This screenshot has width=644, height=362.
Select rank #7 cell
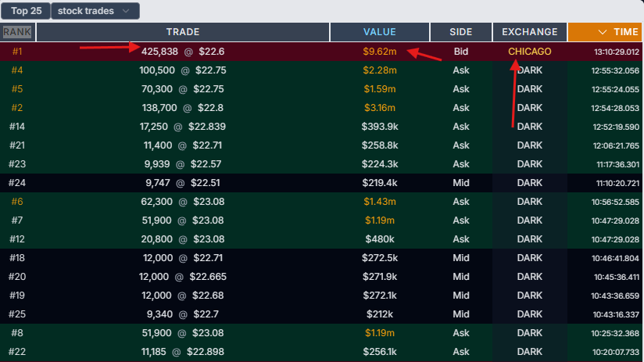pyautogui.click(x=17, y=220)
